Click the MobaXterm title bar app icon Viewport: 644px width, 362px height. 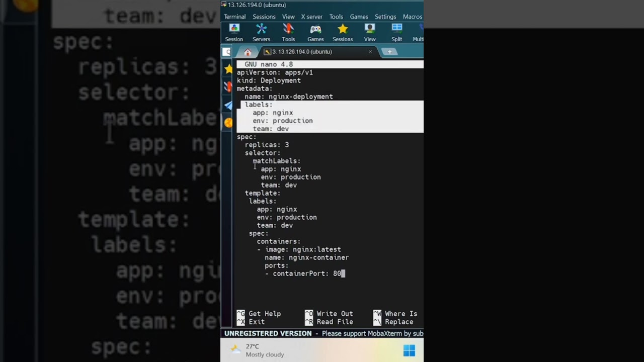[224, 5]
